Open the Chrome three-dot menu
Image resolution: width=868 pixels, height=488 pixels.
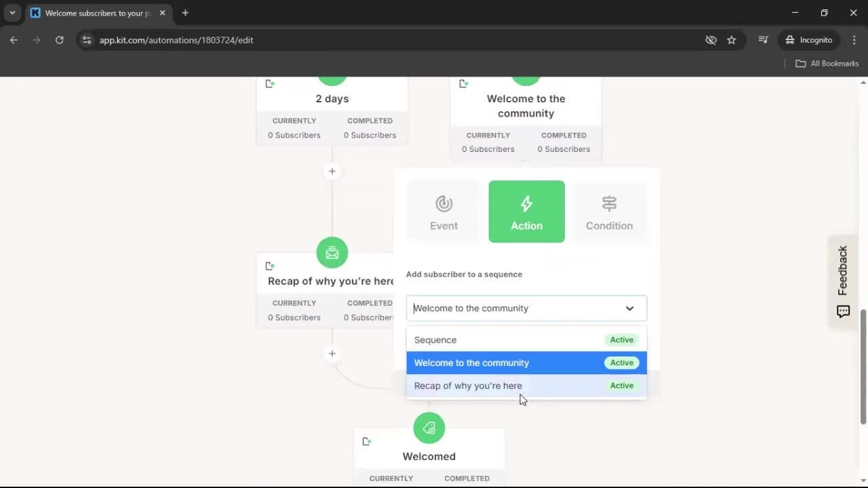(x=854, y=40)
